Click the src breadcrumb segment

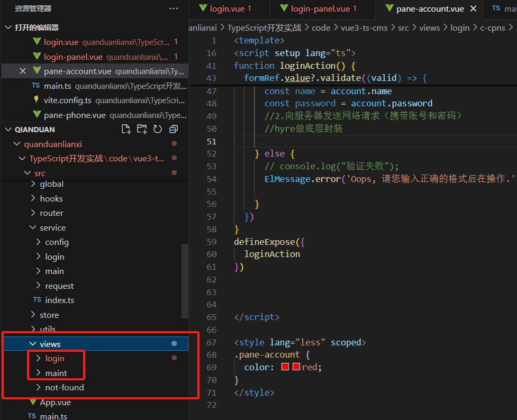(x=403, y=28)
